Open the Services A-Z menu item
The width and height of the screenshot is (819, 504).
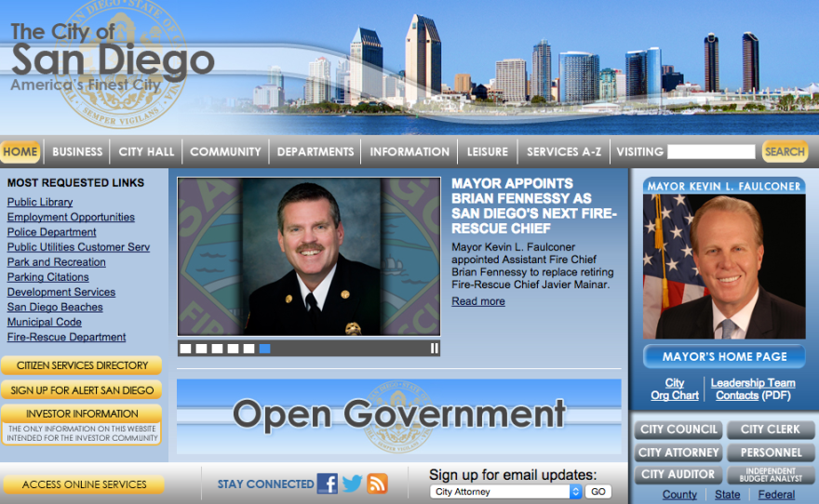[564, 152]
